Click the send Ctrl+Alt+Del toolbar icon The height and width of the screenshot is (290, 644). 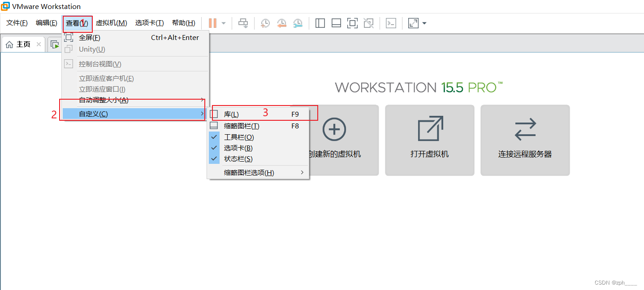pyautogui.click(x=243, y=23)
